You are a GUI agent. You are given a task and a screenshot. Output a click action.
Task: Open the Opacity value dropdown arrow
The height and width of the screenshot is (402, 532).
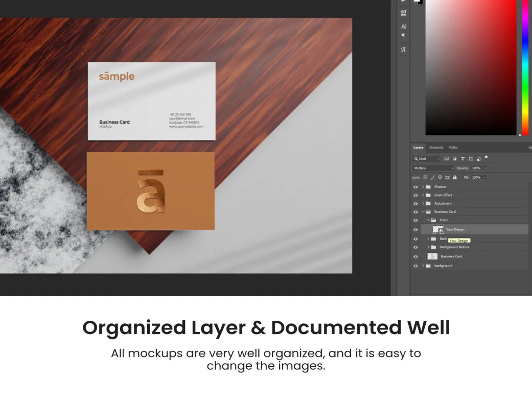pyautogui.click(x=484, y=168)
